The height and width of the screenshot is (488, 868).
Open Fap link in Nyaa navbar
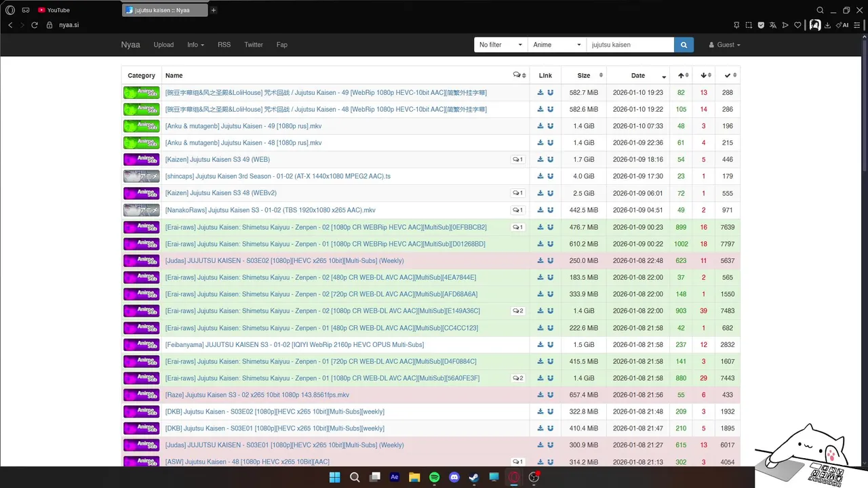coord(282,45)
